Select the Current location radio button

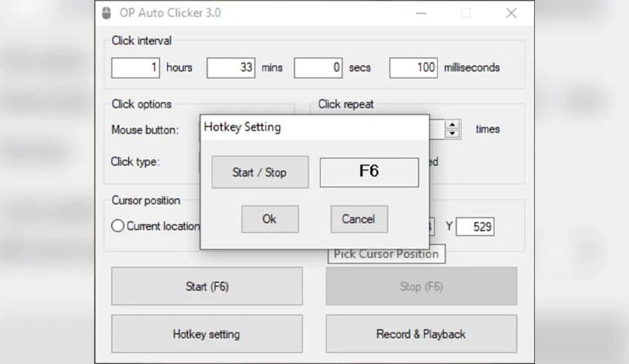pos(118,226)
